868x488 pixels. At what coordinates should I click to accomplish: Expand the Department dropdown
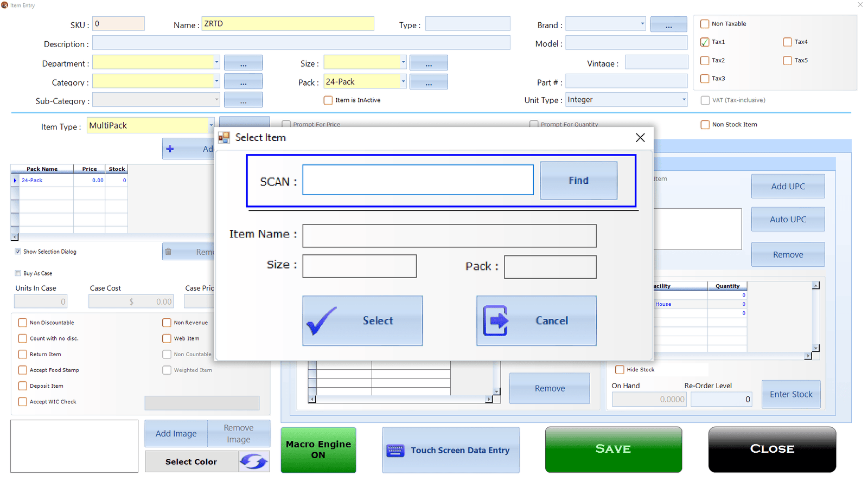click(x=216, y=62)
